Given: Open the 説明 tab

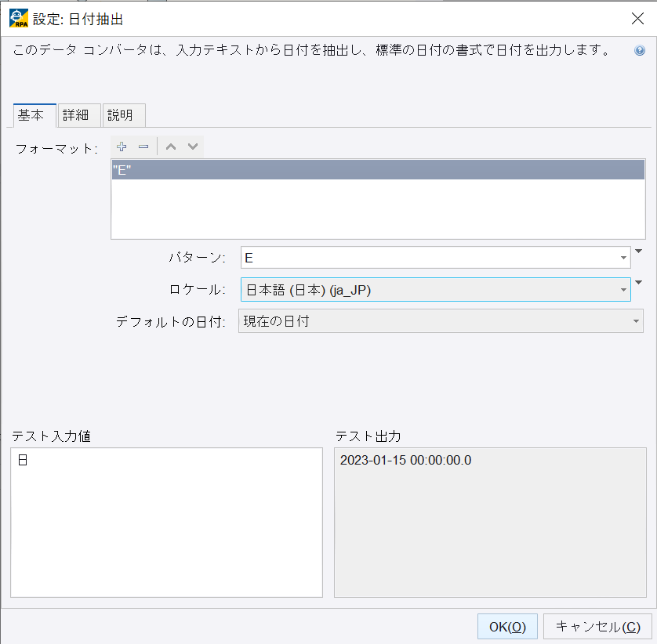Looking at the screenshot, I should coord(124,115).
